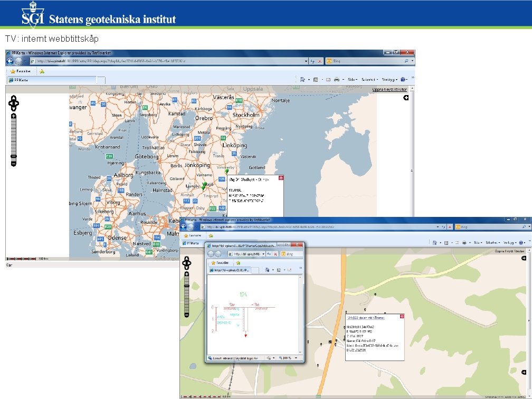532x399 pixels.
Task: Open the Säkerhet menu in lower window
Action: (492, 243)
